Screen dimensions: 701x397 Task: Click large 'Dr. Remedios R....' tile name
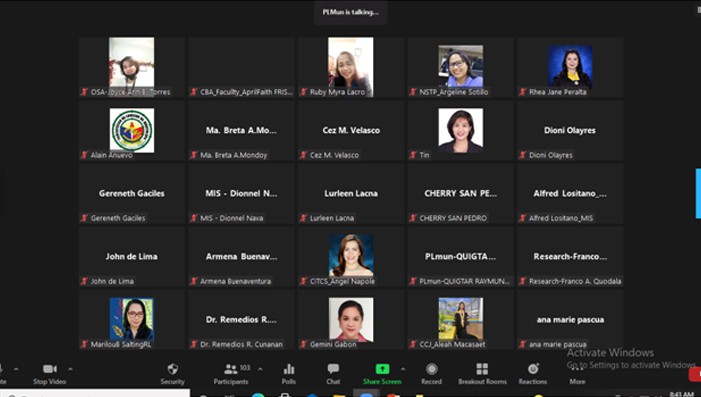click(x=241, y=319)
